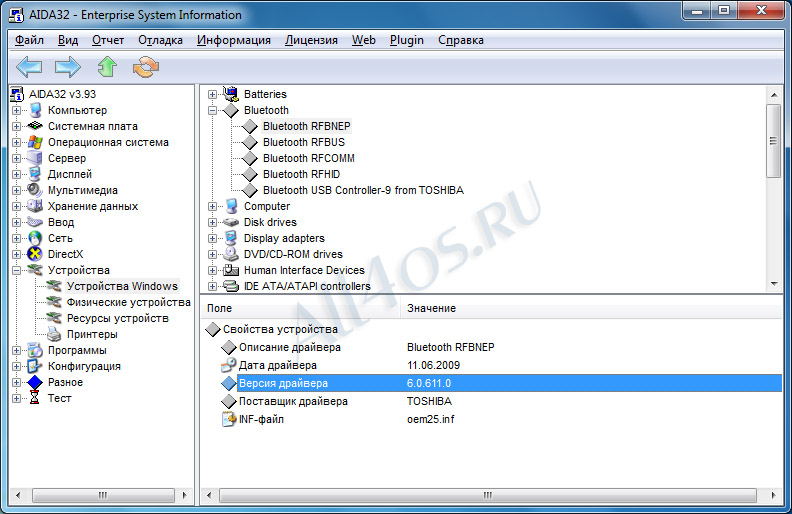792x514 pixels.
Task: Open the Отчет menu
Action: pyautogui.click(x=108, y=40)
